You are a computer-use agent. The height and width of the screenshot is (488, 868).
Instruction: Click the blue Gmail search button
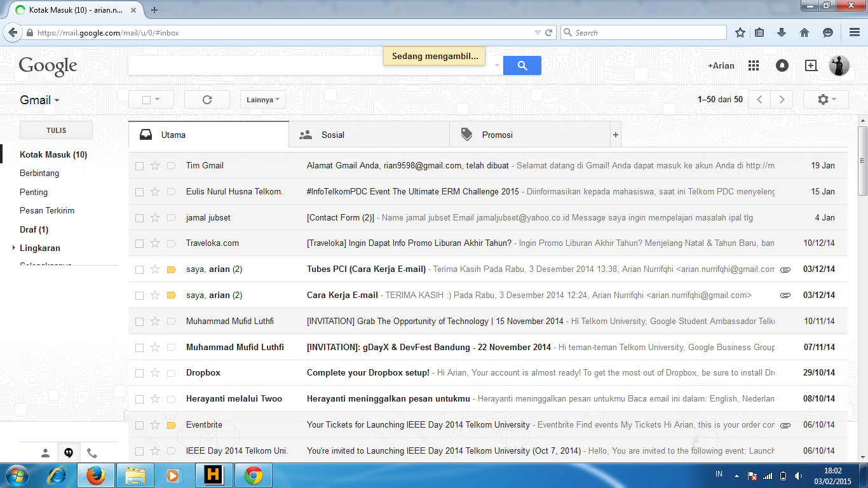point(522,65)
